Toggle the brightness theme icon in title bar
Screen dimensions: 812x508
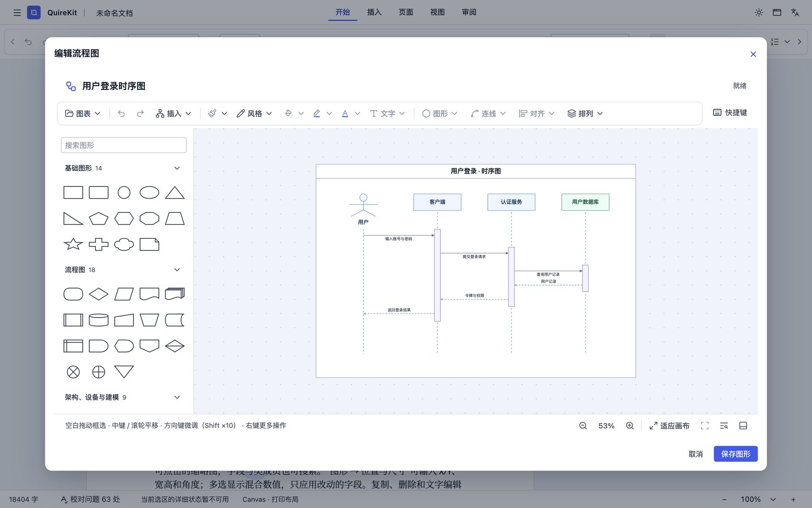[759, 12]
